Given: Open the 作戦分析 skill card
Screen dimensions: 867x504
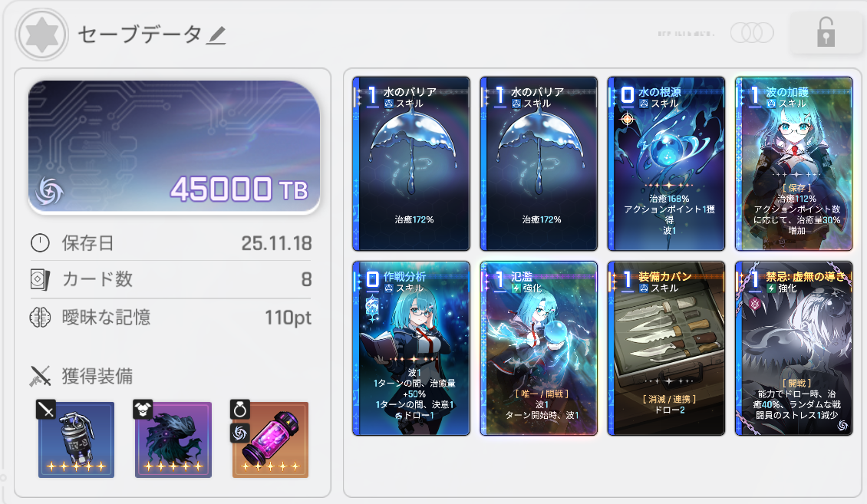Looking at the screenshot, I should (x=411, y=349).
